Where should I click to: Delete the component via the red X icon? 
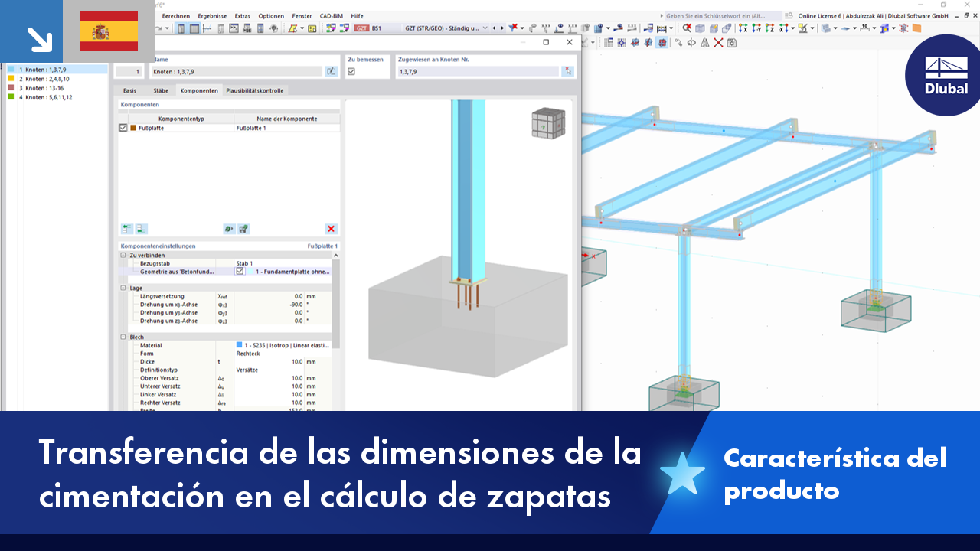click(x=331, y=229)
